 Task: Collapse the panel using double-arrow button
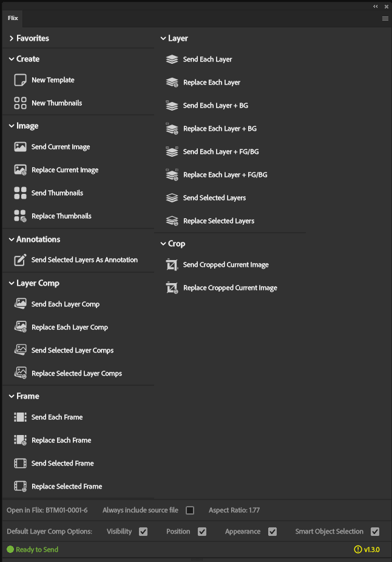[x=376, y=6]
